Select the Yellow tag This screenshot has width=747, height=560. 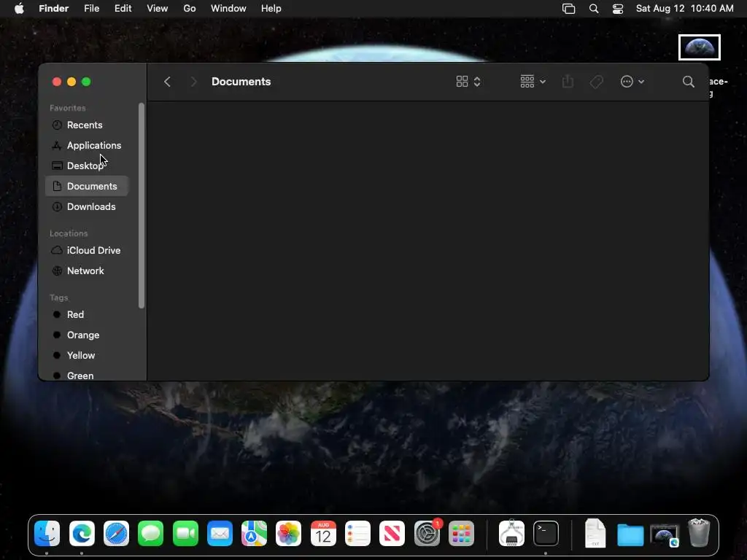coord(87,355)
